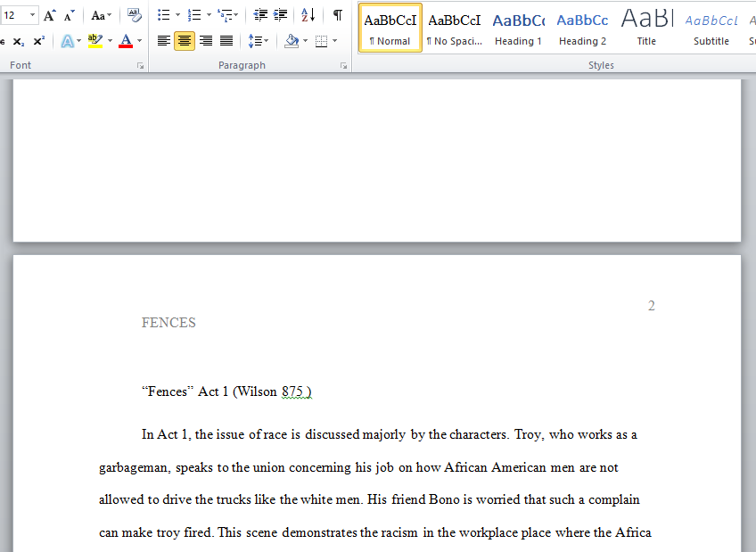Expand the bullet library dropdown arrow

point(177,15)
